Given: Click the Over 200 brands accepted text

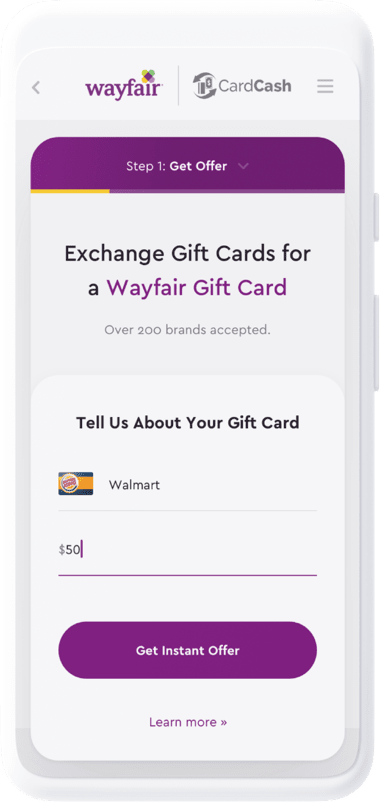Looking at the screenshot, I should coord(187,330).
